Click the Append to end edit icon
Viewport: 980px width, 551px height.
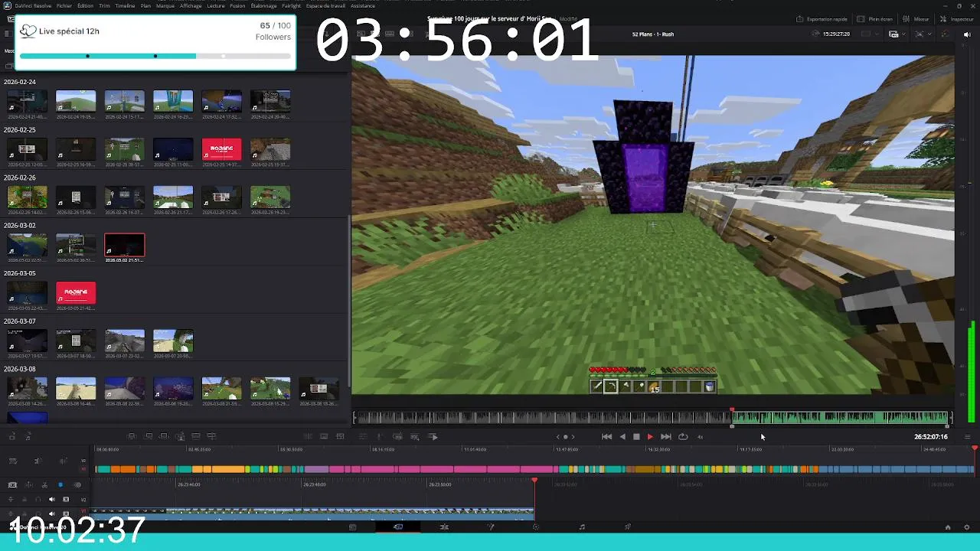click(148, 436)
